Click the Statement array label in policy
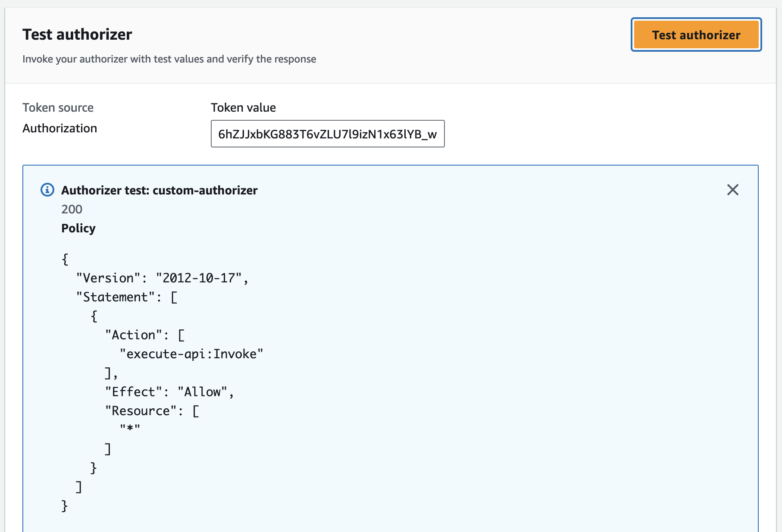 128,297
